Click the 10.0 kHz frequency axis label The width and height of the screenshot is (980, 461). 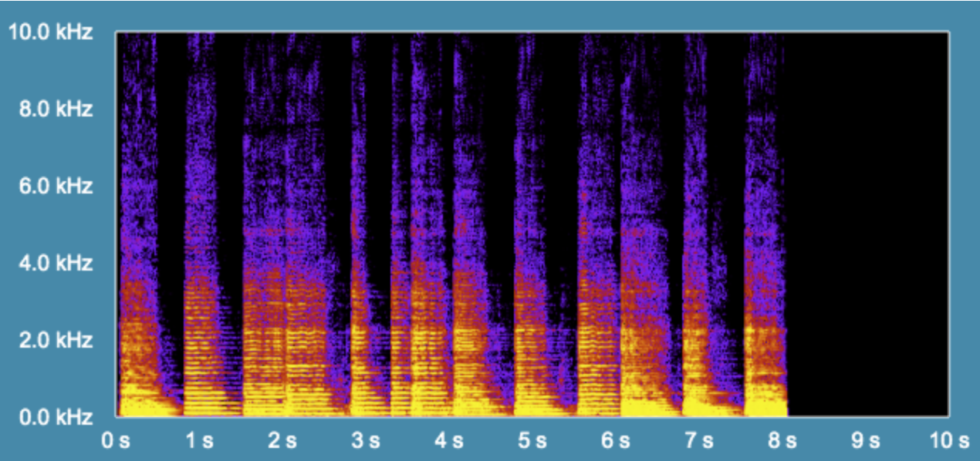(51, 32)
